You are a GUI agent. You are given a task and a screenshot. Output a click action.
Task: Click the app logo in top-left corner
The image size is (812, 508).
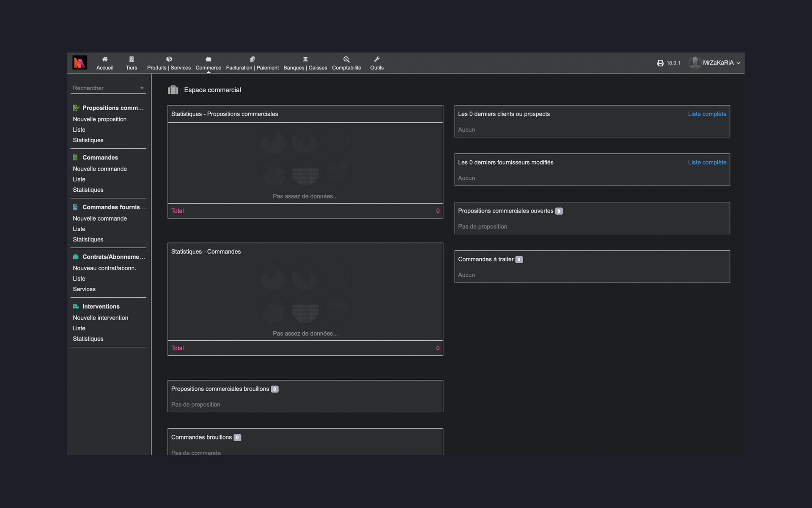click(80, 63)
